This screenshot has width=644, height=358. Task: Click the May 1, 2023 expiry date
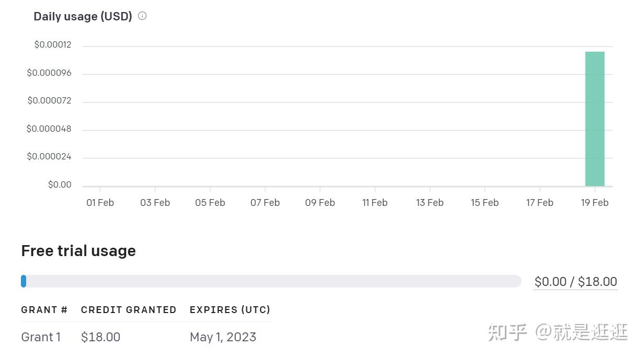coord(223,337)
